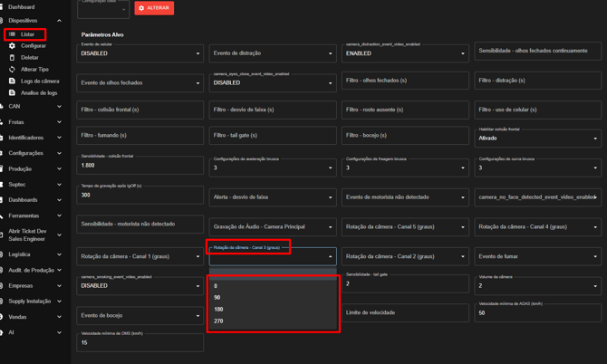Click Velocidade mínima de ADAS field
This screenshot has height=364, width=607.
click(537, 312)
